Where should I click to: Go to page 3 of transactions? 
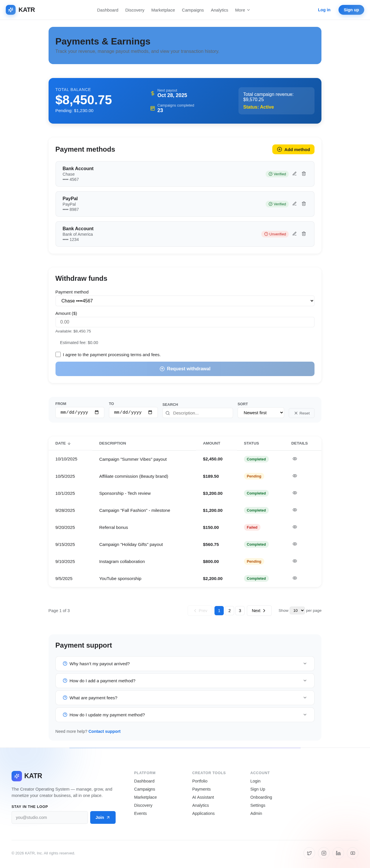tap(240, 611)
